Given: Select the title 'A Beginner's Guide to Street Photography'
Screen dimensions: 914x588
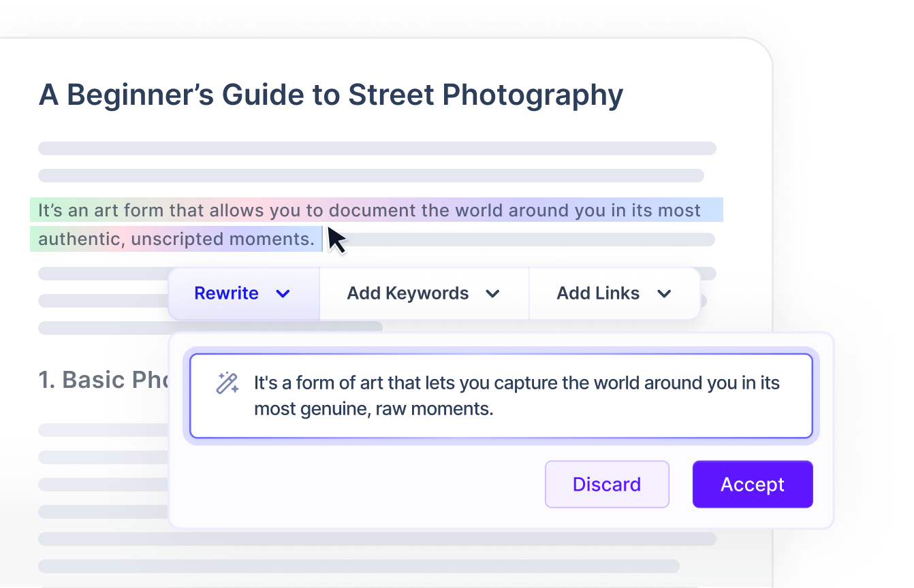Looking at the screenshot, I should [331, 95].
